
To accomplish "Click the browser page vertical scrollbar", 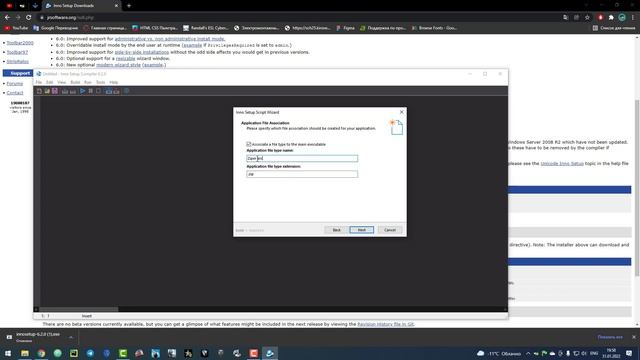I will [x=637, y=188].
